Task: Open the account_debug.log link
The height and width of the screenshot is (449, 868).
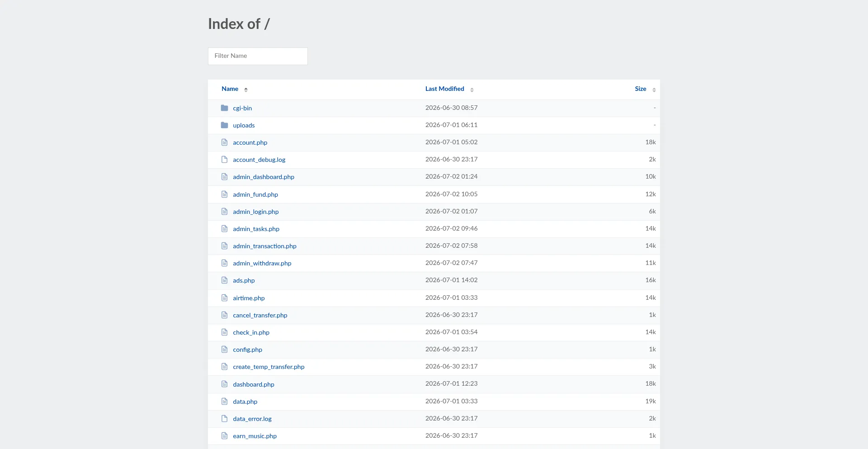Action: [x=259, y=160]
